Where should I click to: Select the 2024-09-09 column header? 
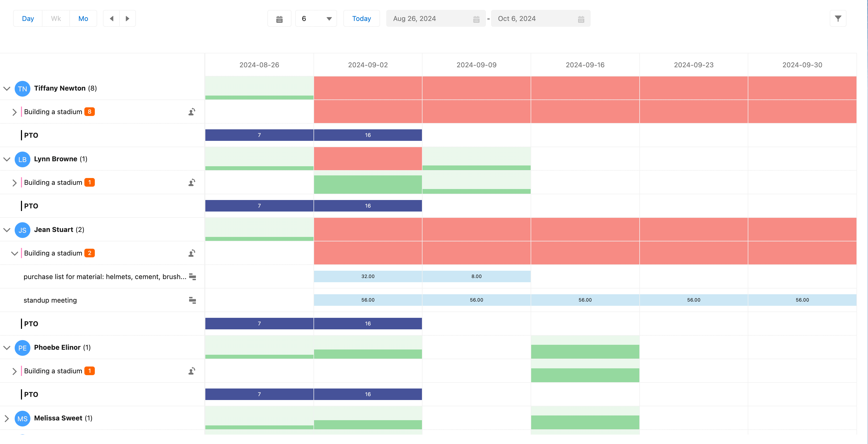[x=476, y=65]
